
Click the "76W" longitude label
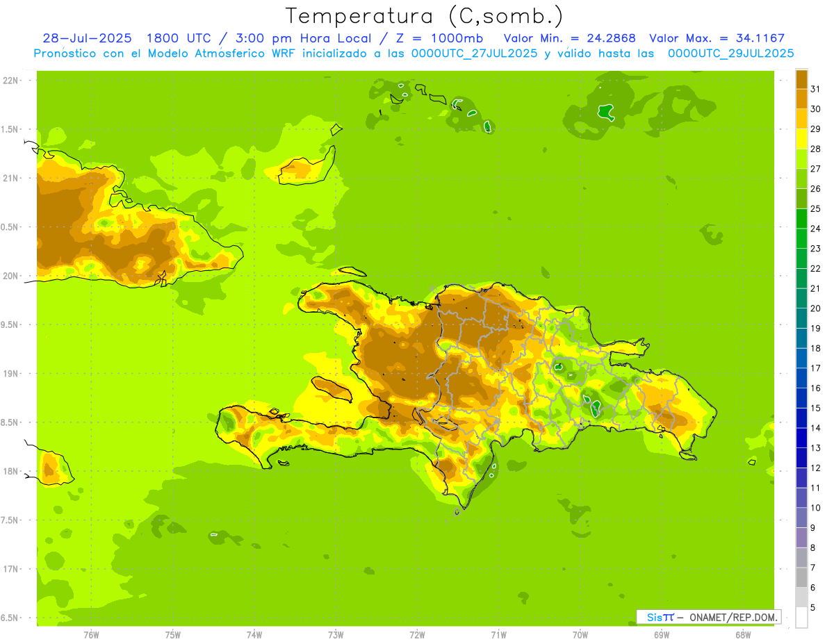tap(91, 634)
